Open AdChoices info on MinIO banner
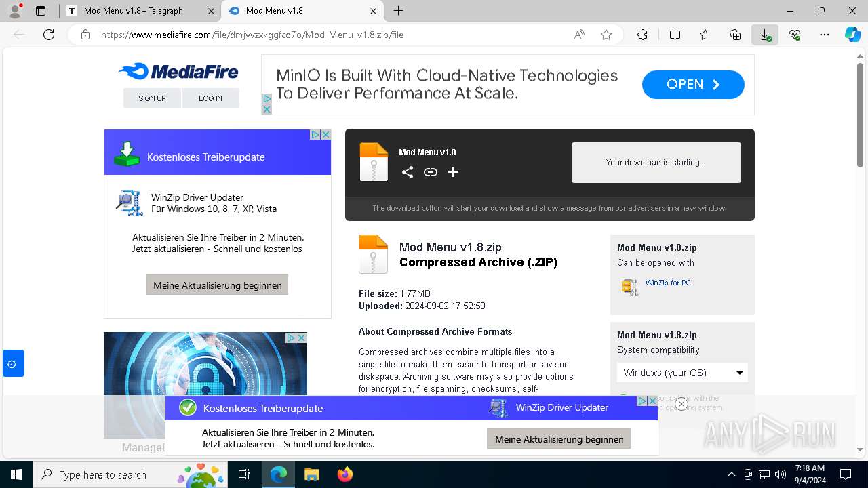The width and height of the screenshot is (868, 488). coord(267,99)
